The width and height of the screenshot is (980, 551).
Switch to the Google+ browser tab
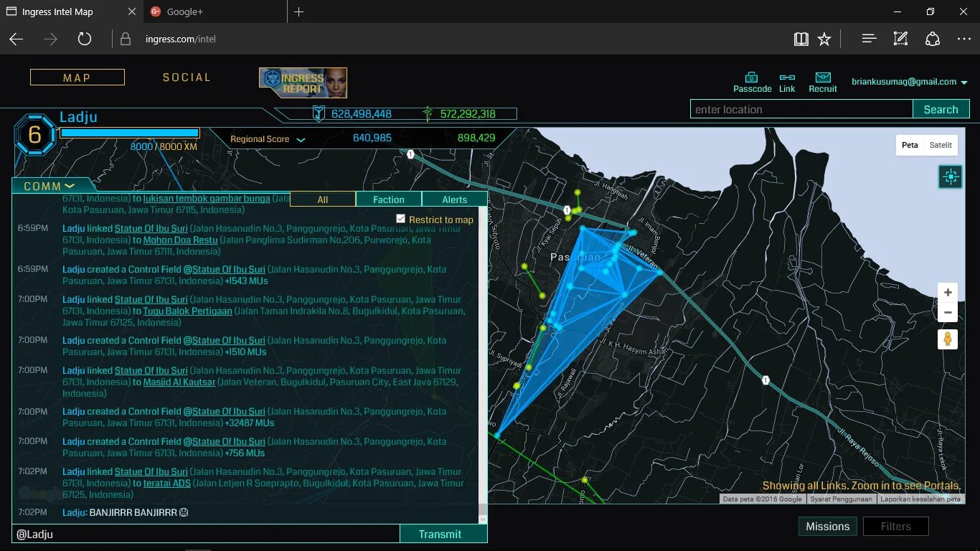tap(215, 11)
